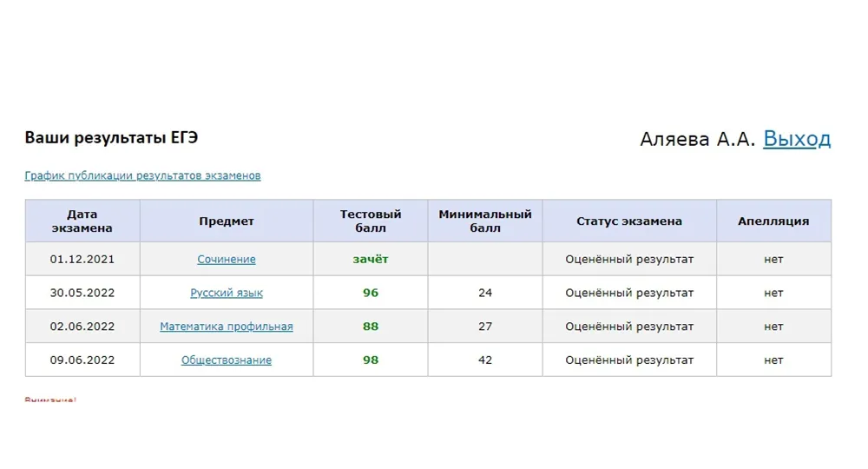Click the Предмет column header
Image resolution: width=868 pixels, height=469 pixels.
coord(226,221)
